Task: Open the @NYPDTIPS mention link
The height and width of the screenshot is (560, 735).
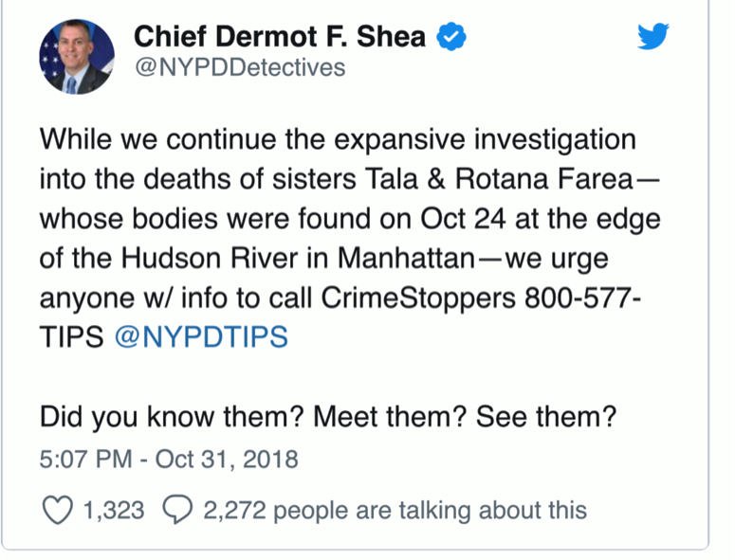Action: click(x=201, y=336)
